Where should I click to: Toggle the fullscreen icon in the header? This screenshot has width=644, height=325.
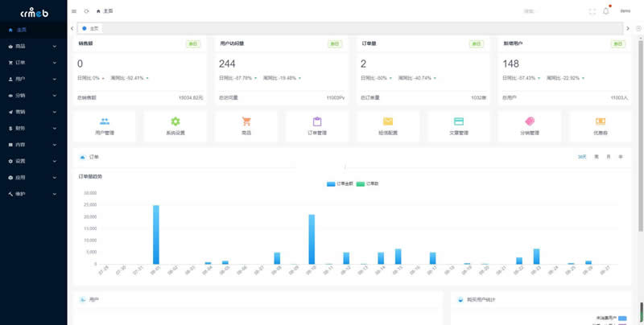pos(592,11)
